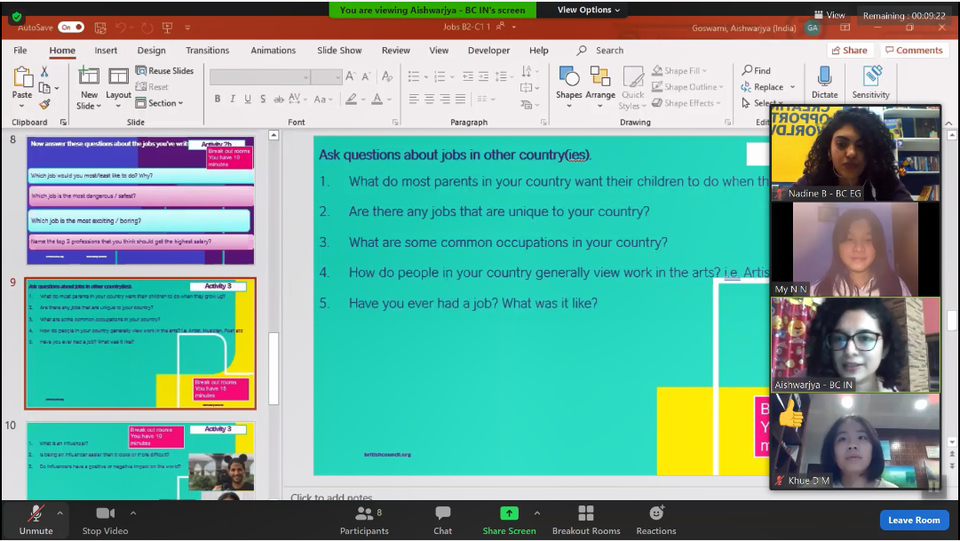Open the Shapes gallery in Drawing
The width and height of the screenshot is (960, 541).
click(x=569, y=80)
